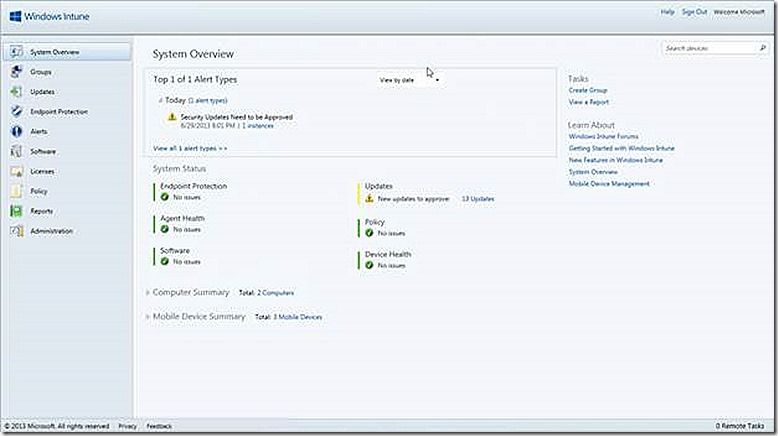Click the 1 alert types link
The image size is (778, 436).
(x=207, y=101)
